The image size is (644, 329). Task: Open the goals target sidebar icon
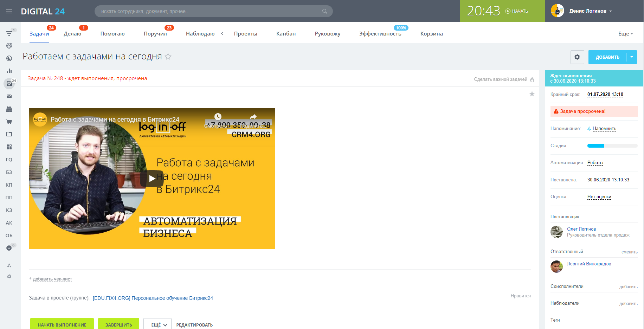click(x=9, y=46)
